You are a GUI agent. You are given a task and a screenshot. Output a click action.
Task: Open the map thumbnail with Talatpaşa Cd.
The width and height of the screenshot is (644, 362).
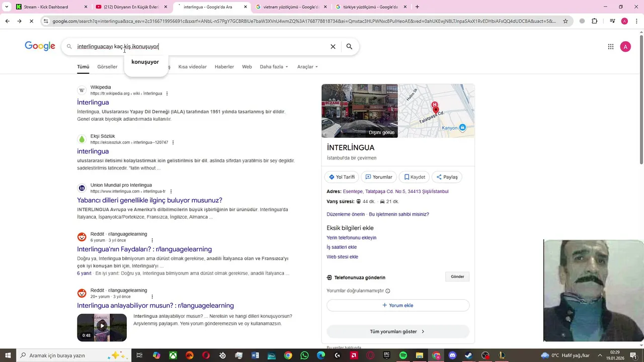(437, 111)
